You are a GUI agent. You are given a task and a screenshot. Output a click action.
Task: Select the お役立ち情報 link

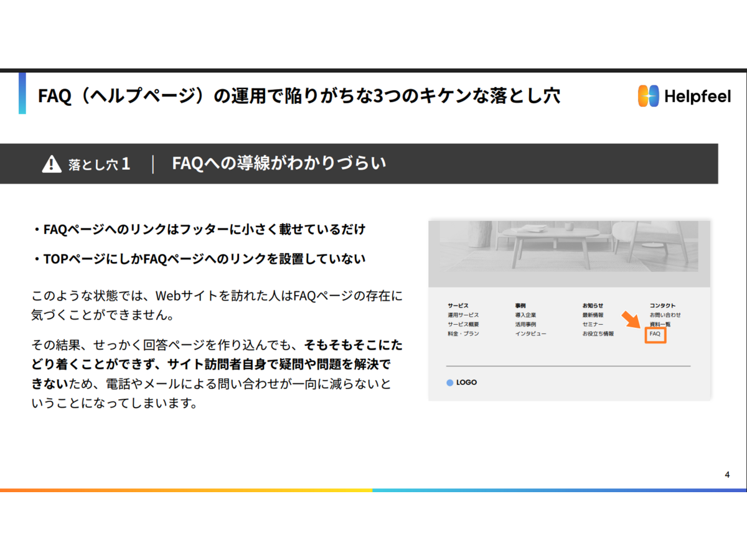(598, 334)
